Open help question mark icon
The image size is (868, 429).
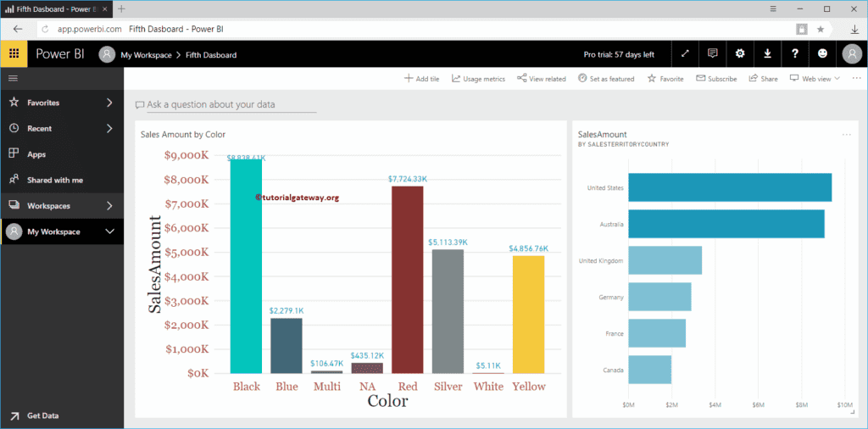(x=795, y=53)
